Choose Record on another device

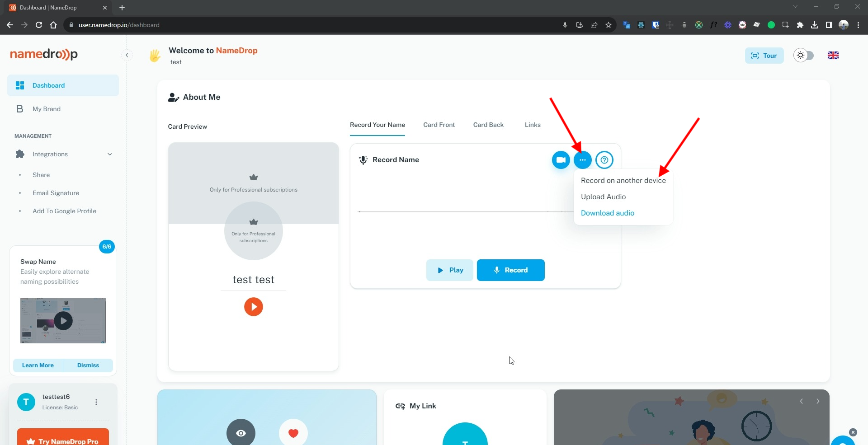pyautogui.click(x=623, y=180)
